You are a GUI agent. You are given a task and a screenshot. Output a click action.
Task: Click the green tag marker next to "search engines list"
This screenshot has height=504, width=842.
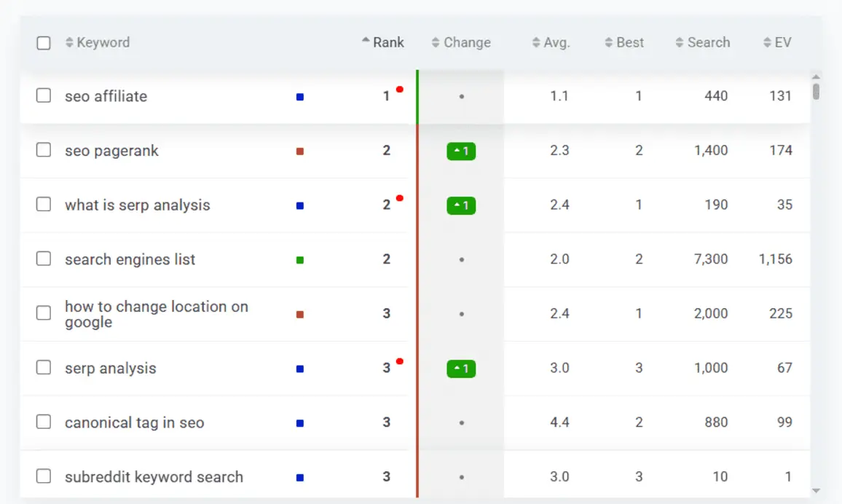coord(299,259)
